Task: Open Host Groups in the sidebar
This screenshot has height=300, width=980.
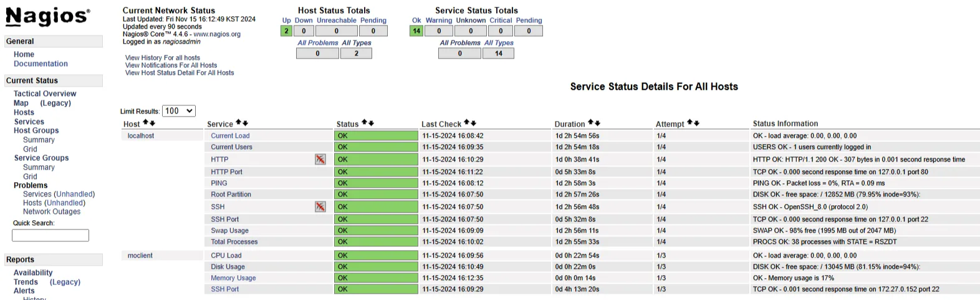Action: pos(36,130)
